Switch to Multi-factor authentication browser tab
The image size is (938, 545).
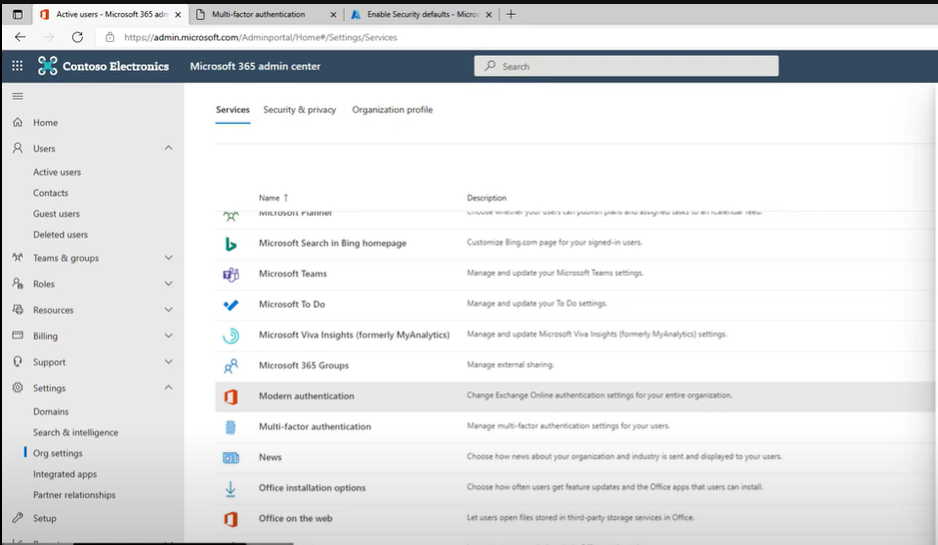point(267,14)
